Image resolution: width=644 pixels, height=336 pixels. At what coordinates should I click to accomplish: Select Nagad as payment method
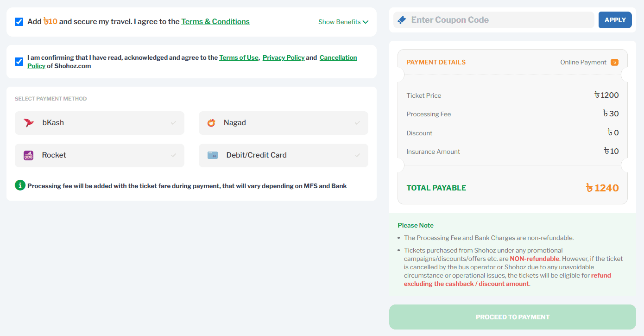284,123
